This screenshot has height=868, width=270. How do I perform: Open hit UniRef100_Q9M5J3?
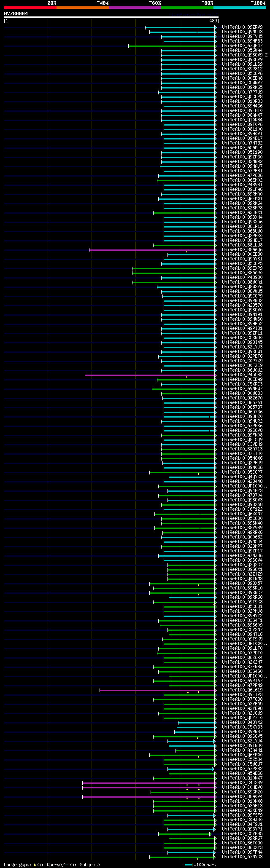tap(242, 32)
